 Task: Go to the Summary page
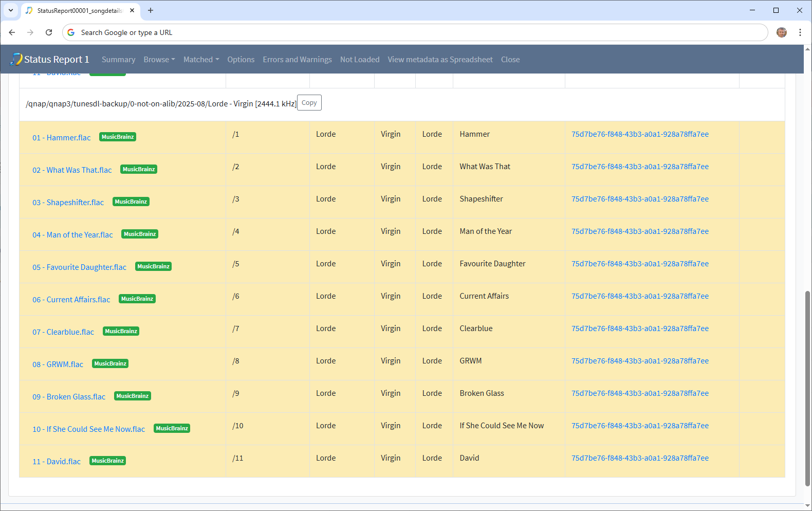[118, 60]
